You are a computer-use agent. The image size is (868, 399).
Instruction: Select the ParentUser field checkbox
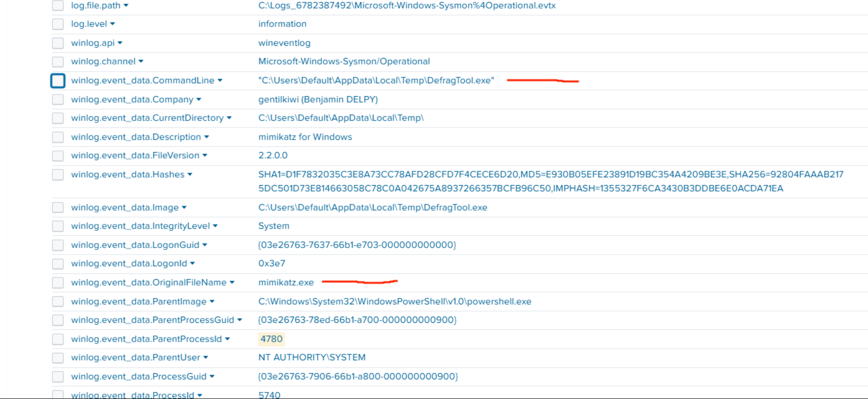[x=58, y=358]
